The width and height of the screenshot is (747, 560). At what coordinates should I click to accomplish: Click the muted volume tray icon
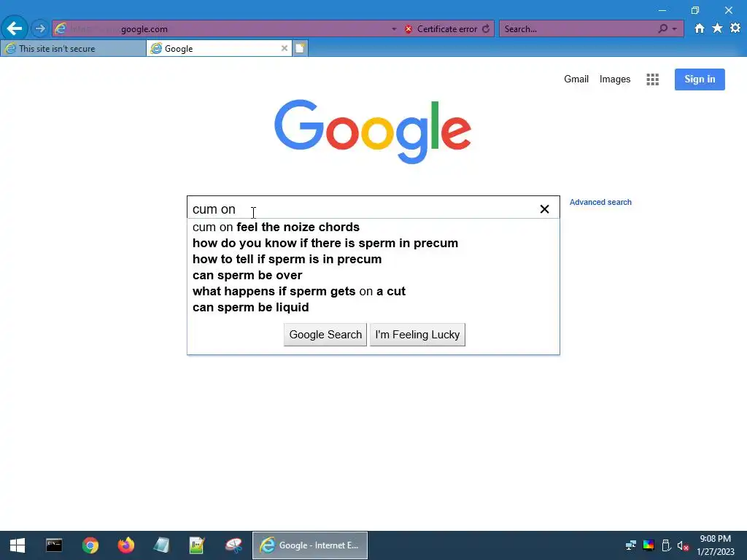[x=683, y=545]
